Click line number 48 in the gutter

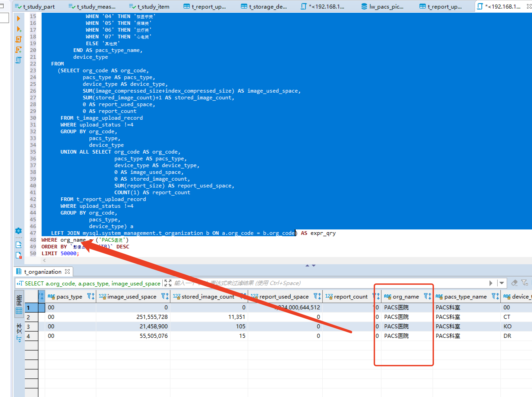tap(33, 240)
